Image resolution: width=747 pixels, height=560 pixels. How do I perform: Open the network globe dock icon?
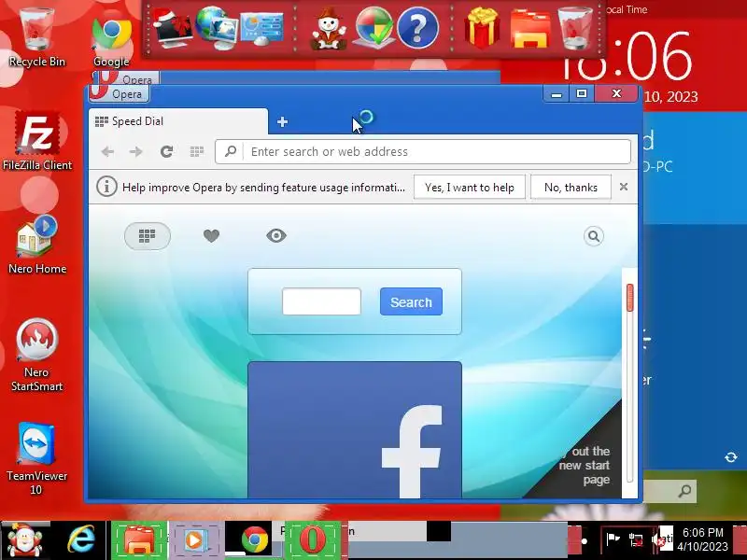pos(218,28)
